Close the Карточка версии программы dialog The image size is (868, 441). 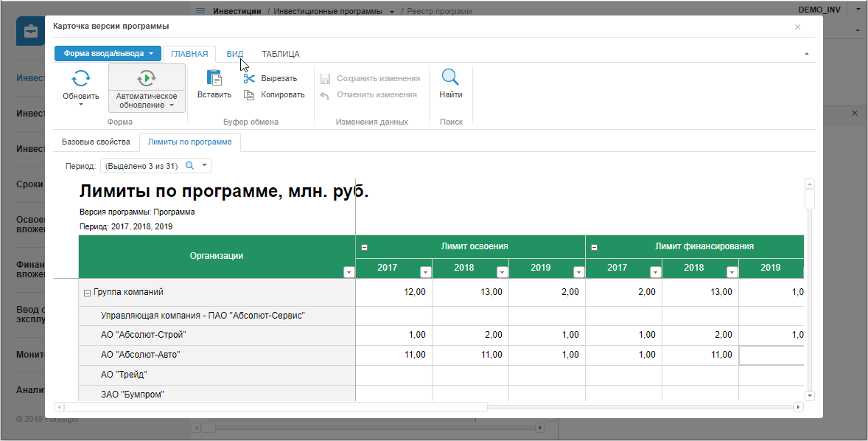point(797,27)
